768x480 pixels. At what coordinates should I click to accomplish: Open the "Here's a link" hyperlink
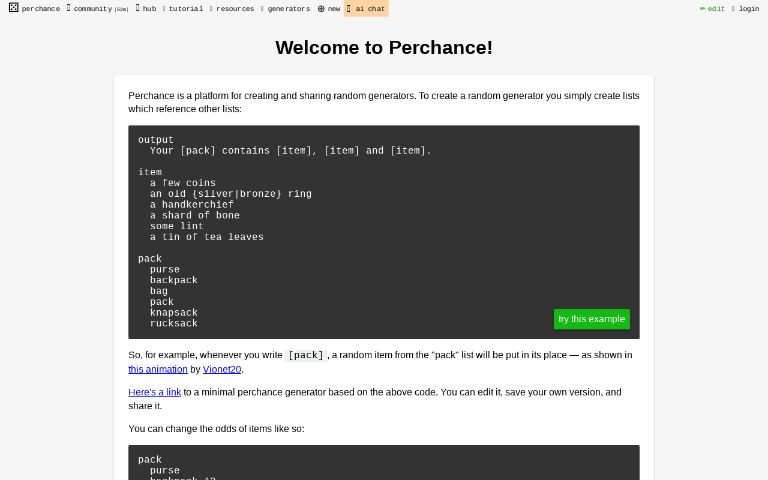tap(154, 392)
